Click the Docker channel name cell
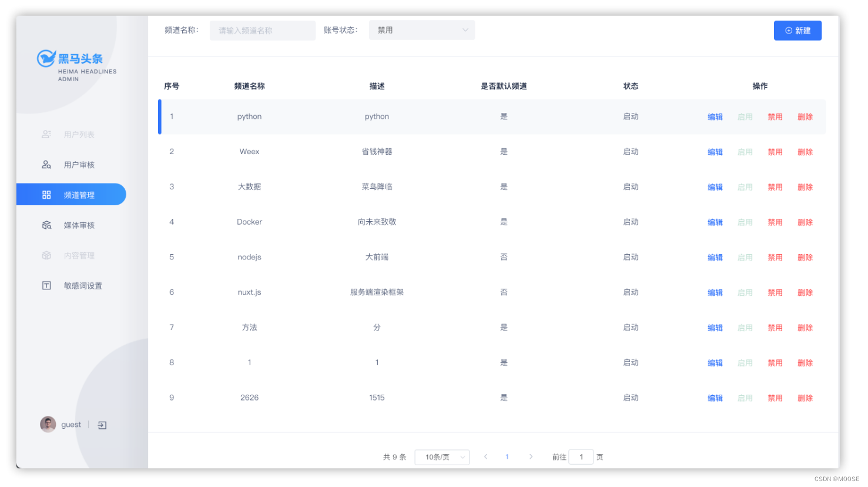The width and height of the screenshot is (868, 487). pos(249,222)
